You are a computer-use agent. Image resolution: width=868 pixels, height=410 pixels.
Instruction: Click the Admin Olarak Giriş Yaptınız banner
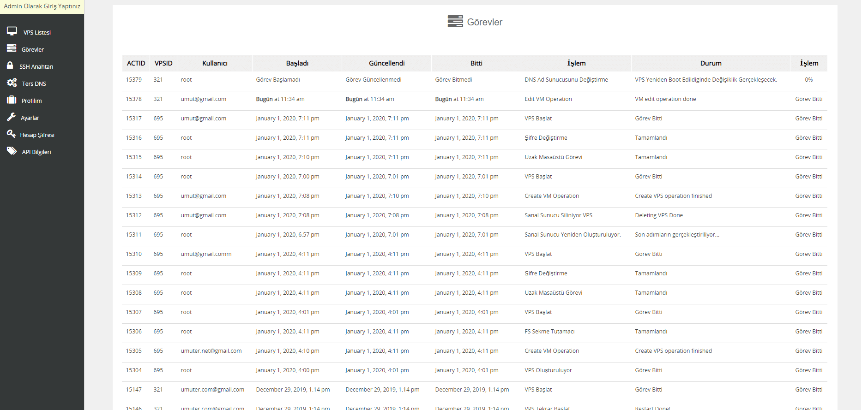(42, 6)
